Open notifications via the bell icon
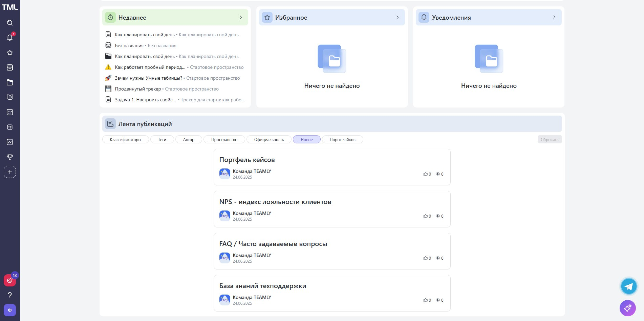Image resolution: width=644 pixels, height=321 pixels. tap(10, 38)
